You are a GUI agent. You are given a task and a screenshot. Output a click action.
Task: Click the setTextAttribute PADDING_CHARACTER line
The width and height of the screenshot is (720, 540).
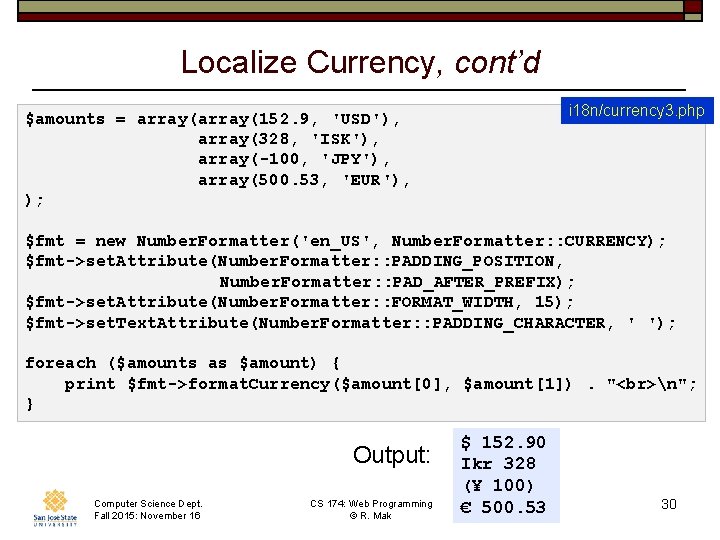350,323
